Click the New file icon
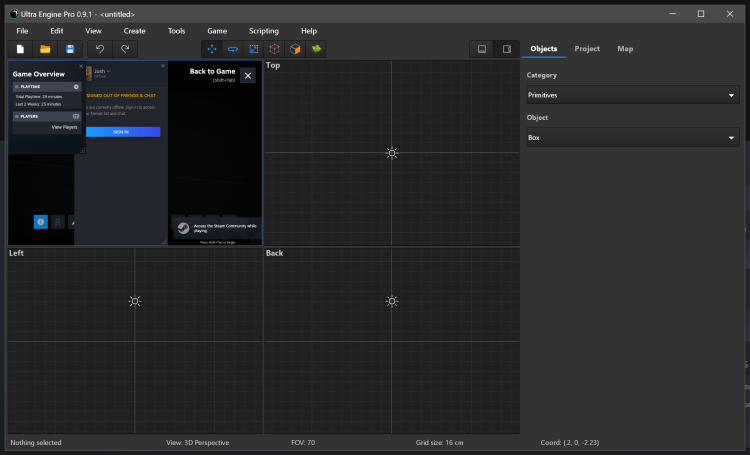 click(20, 49)
